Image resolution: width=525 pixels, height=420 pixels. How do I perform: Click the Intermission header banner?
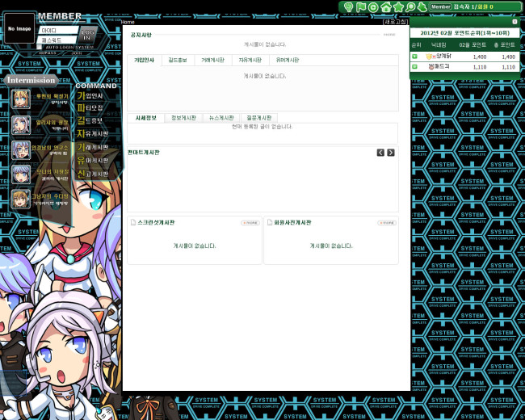31,81
